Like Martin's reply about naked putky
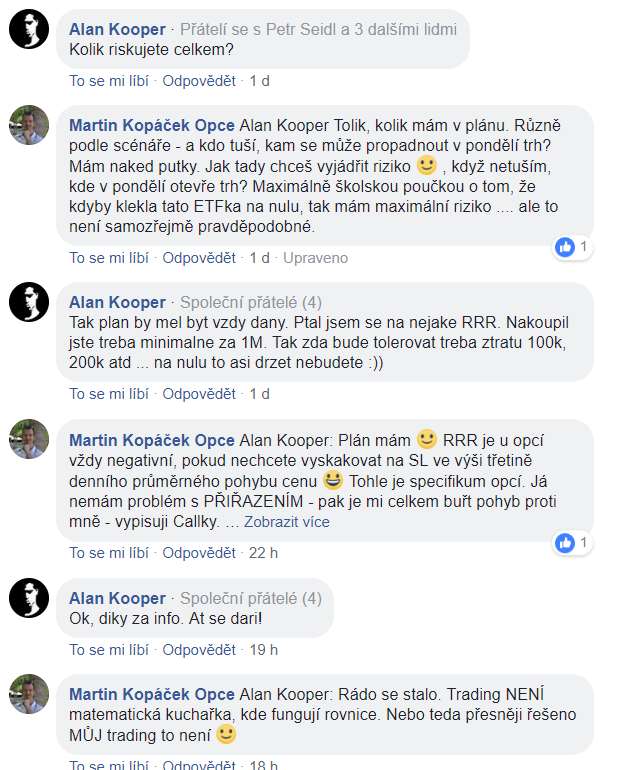The height and width of the screenshot is (770, 622). click(108, 258)
